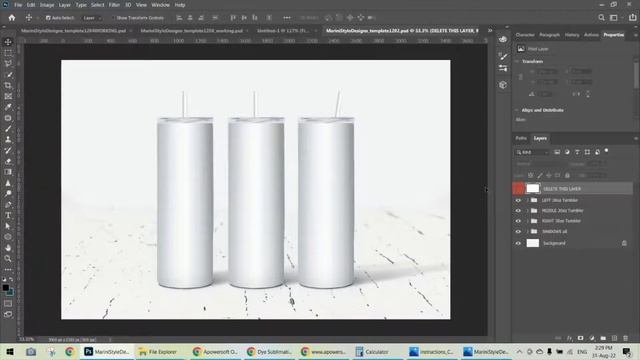Viewport: 640px width, 360px height.
Task: Click the trash icon to delete layer
Action: coord(626,338)
